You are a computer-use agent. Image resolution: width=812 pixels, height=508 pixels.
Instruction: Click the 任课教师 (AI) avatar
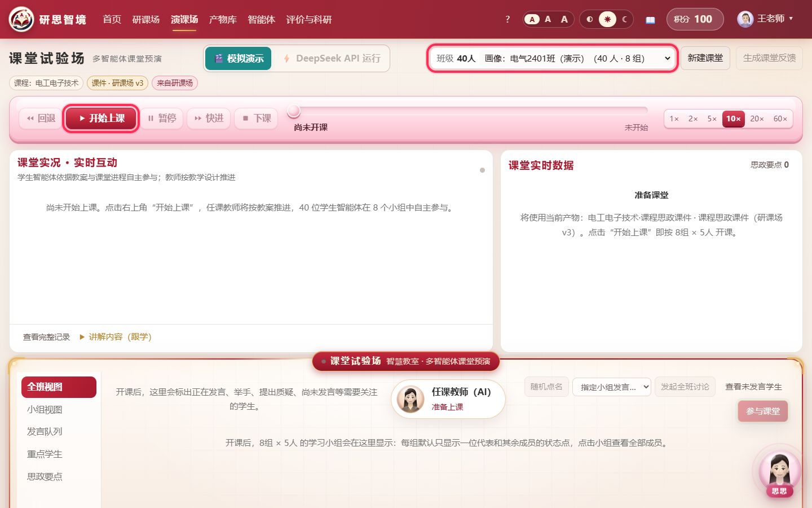(411, 399)
